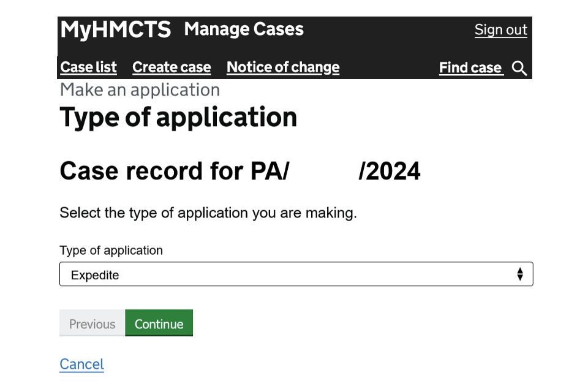The width and height of the screenshot is (588, 392).
Task: Click the bold 'Type of application' page heading
Action: (178, 117)
